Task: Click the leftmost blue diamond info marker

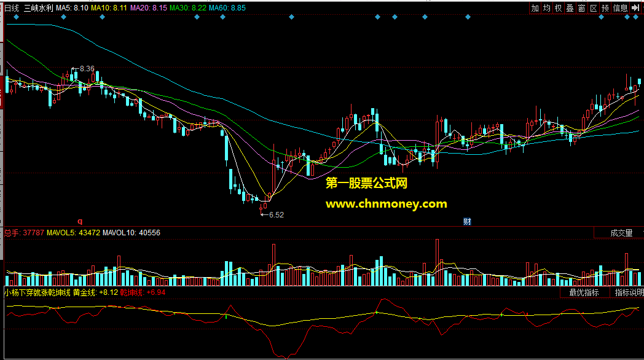Action: (x=17, y=17)
